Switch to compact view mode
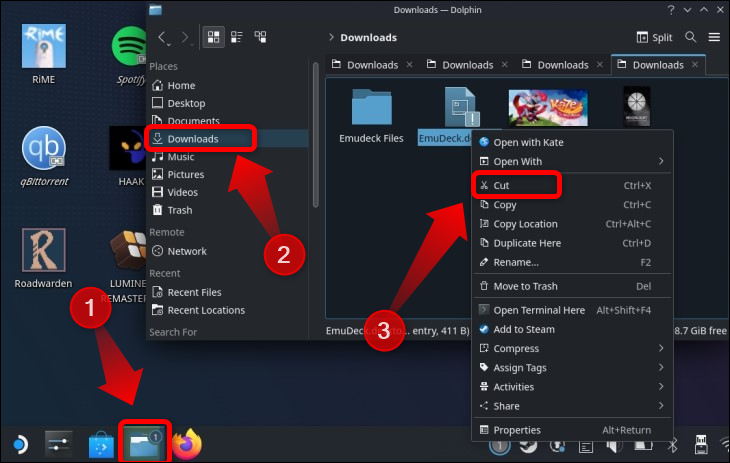 (237, 38)
